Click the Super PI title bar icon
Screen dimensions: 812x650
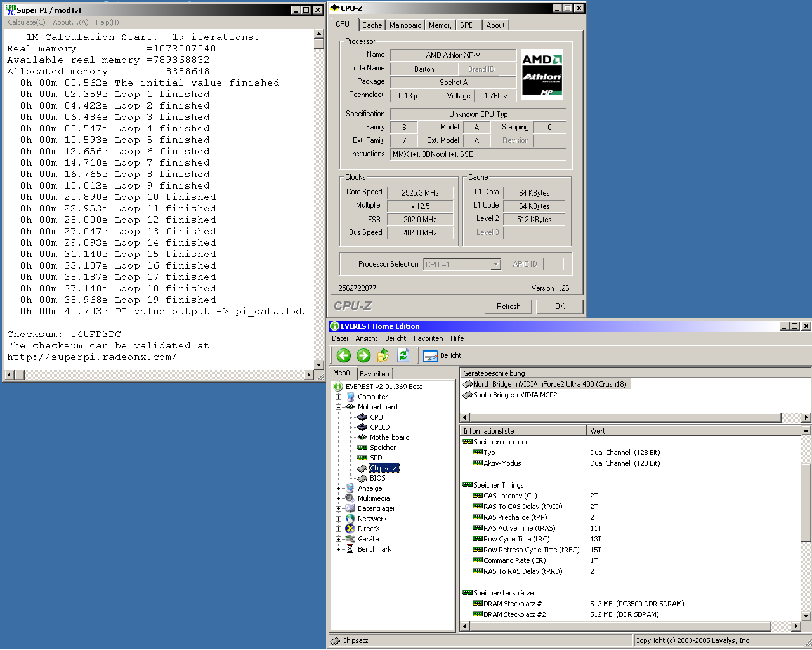click(10, 10)
